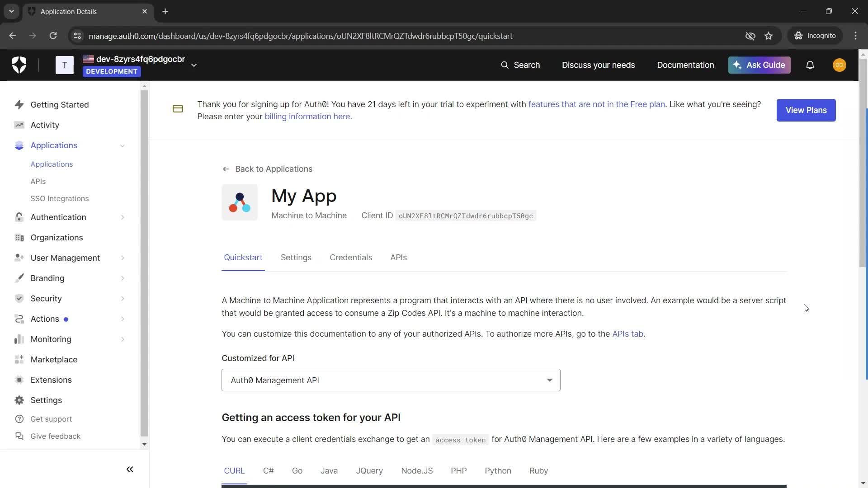Screen dimensions: 868x488
Task: Click the Branding brush icon
Action: [19, 278]
